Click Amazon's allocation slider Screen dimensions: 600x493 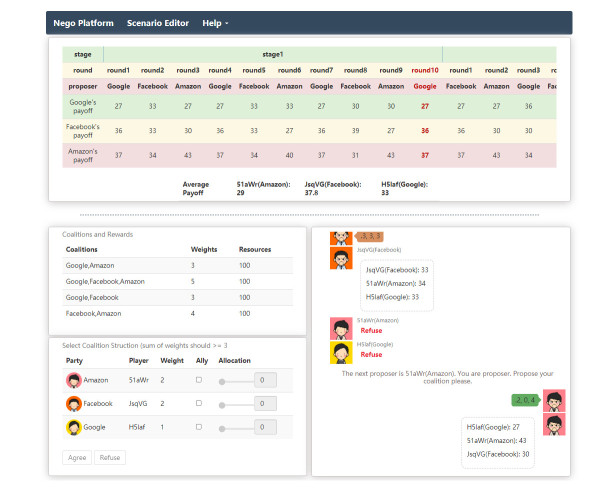(x=234, y=381)
